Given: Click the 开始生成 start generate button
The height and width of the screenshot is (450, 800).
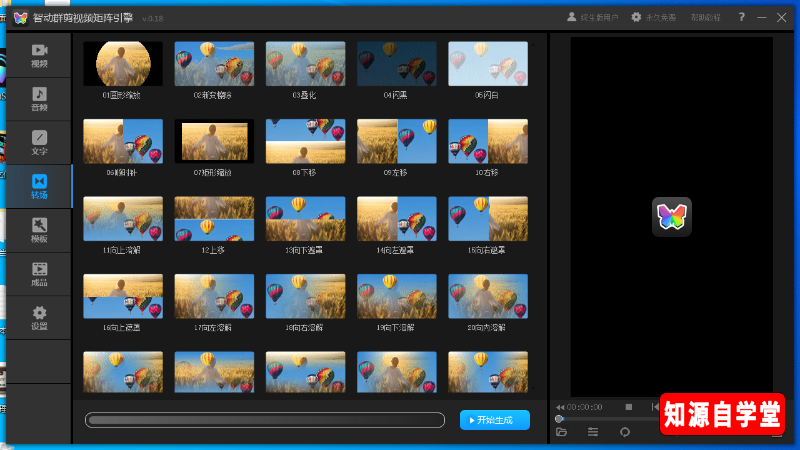Looking at the screenshot, I should (x=495, y=420).
